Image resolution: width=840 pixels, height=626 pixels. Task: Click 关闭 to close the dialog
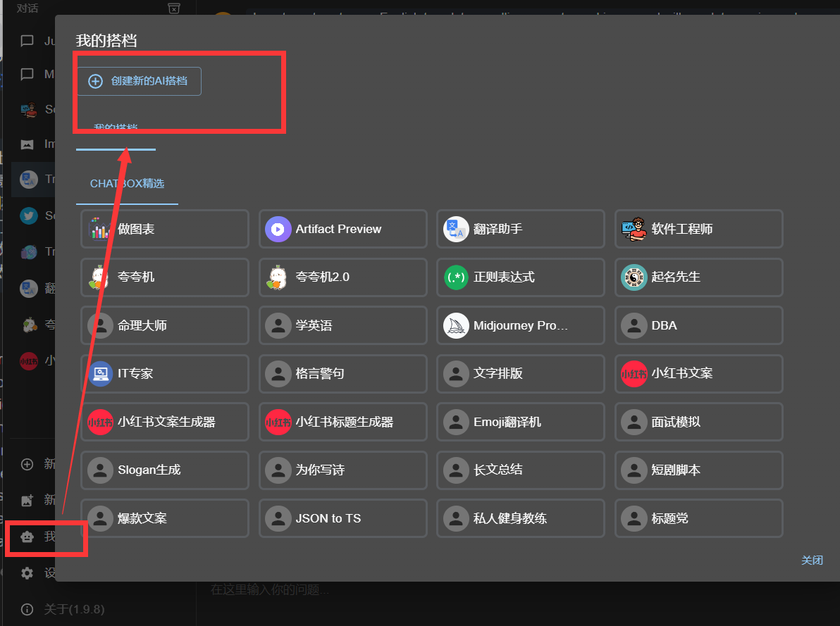click(812, 561)
